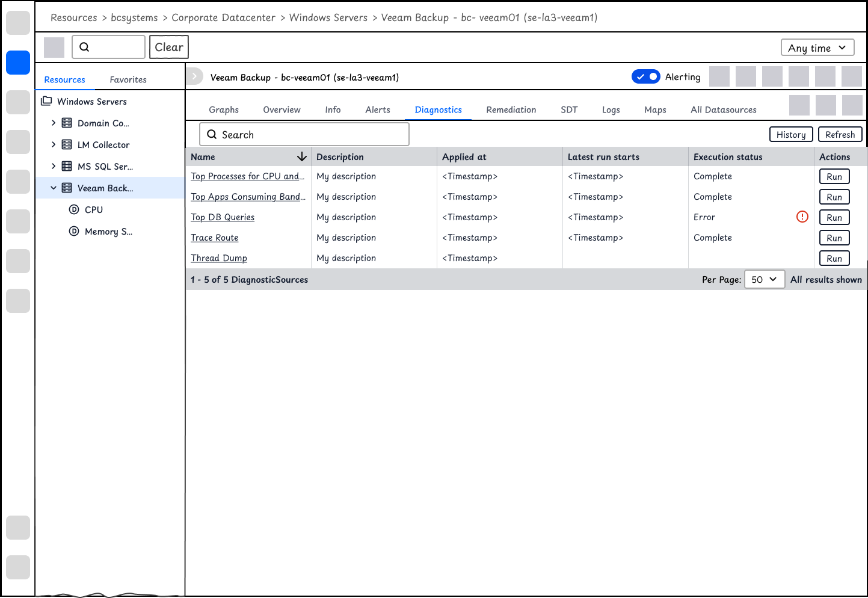
Task: Click the Refresh button
Action: point(840,135)
